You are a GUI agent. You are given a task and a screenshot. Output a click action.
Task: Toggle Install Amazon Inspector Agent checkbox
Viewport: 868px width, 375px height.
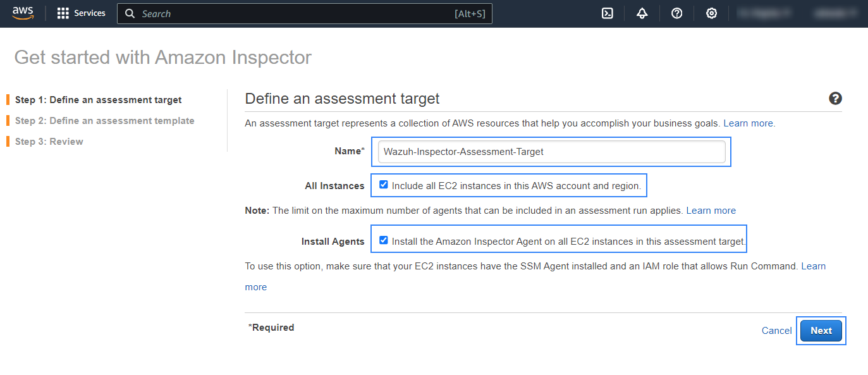coord(384,240)
